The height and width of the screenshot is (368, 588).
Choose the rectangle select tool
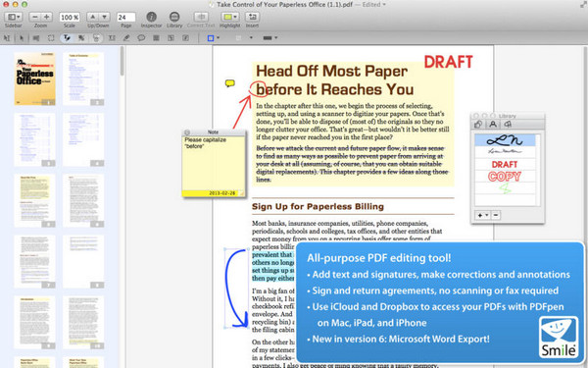pyautogui.click(x=51, y=38)
